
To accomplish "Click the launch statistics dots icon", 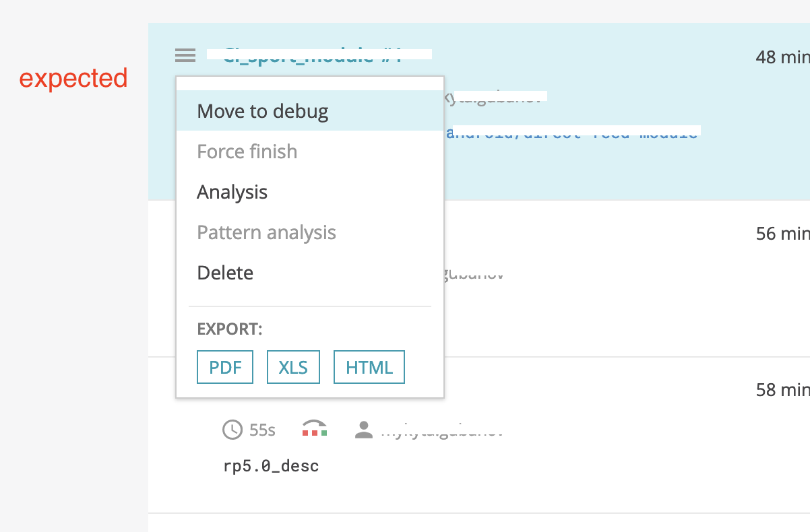I will coord(314,429).
